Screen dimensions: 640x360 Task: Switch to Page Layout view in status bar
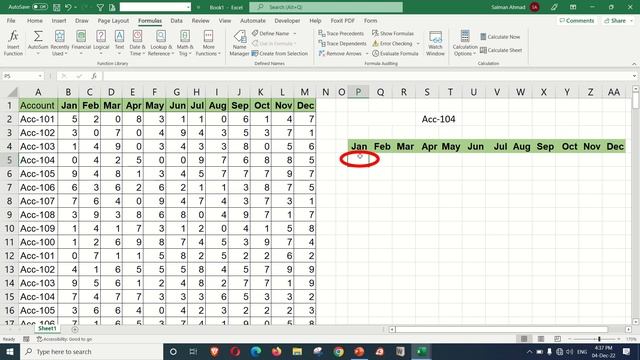[541, 339]
